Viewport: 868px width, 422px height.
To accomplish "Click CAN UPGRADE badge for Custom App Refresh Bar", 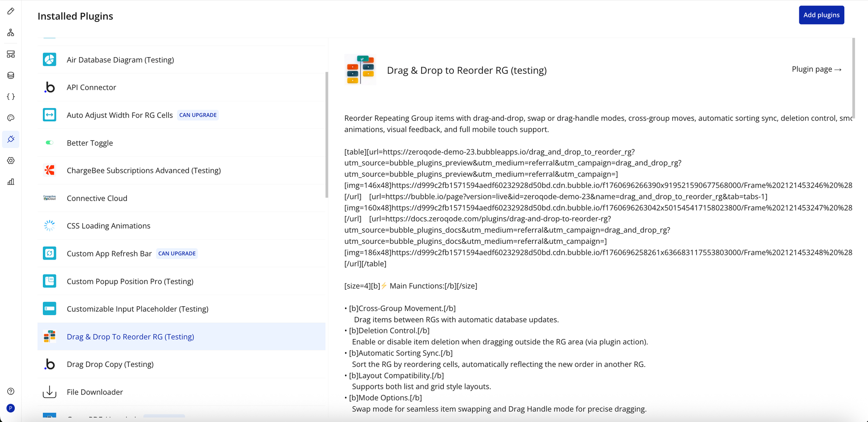I will pos(177,254).
